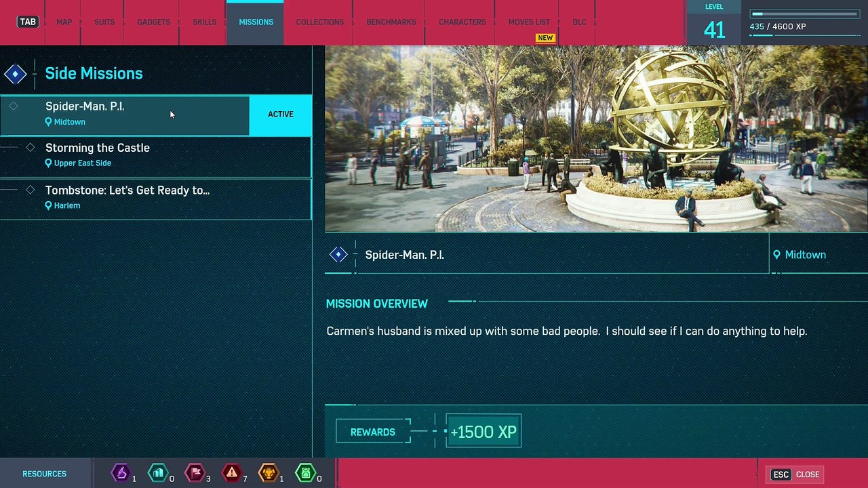This screenshot has width=868, height=488.
Task: Open the Moves List tab
Action: click(529, 22)
